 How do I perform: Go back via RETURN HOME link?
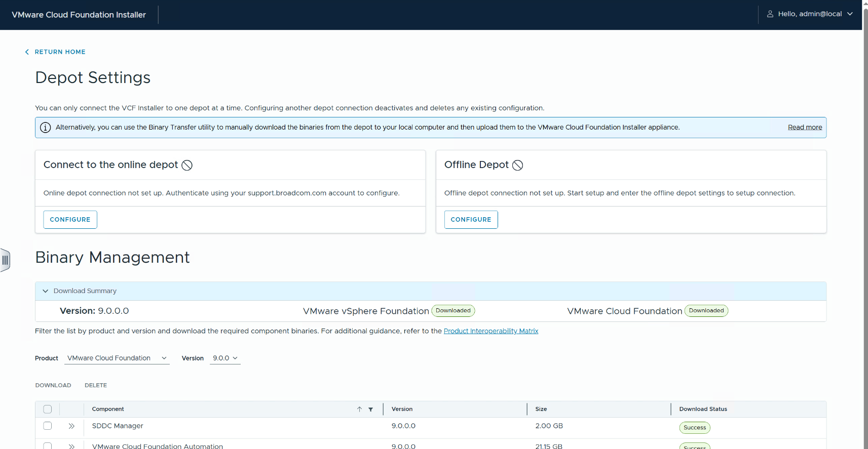pos(60,52)
